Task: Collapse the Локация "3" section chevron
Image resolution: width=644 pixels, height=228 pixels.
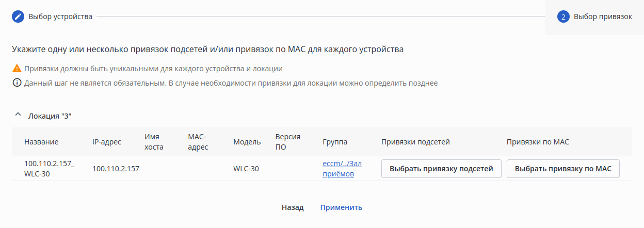Action: pos(18,116)
